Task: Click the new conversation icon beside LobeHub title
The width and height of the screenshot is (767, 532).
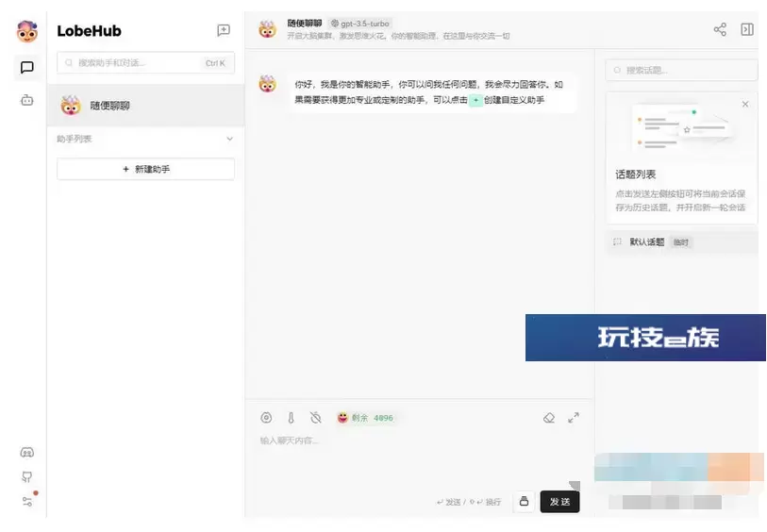Action: point(224,30)
